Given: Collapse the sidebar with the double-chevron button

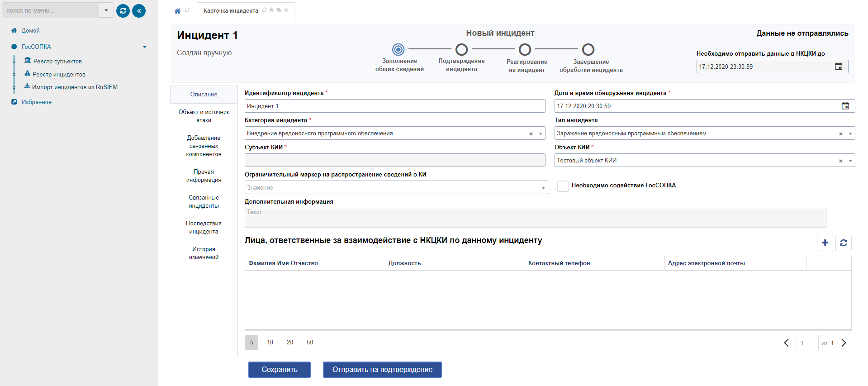Looking at the screenshot, I should [x=139, y=11].
